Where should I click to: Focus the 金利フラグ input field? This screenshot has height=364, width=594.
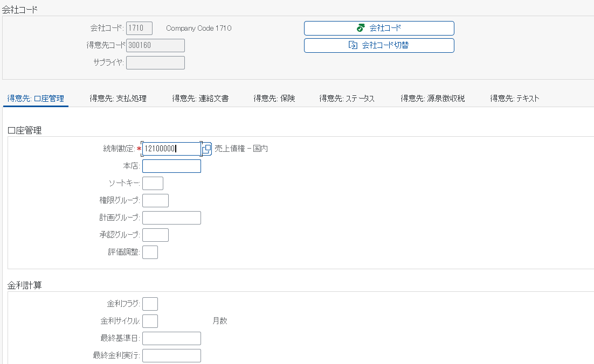tap(150, 304)
